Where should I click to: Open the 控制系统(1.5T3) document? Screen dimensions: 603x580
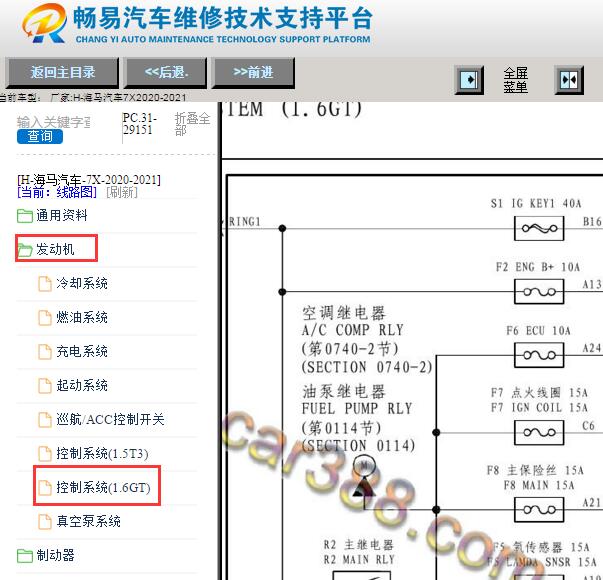[x=102, y=453]
